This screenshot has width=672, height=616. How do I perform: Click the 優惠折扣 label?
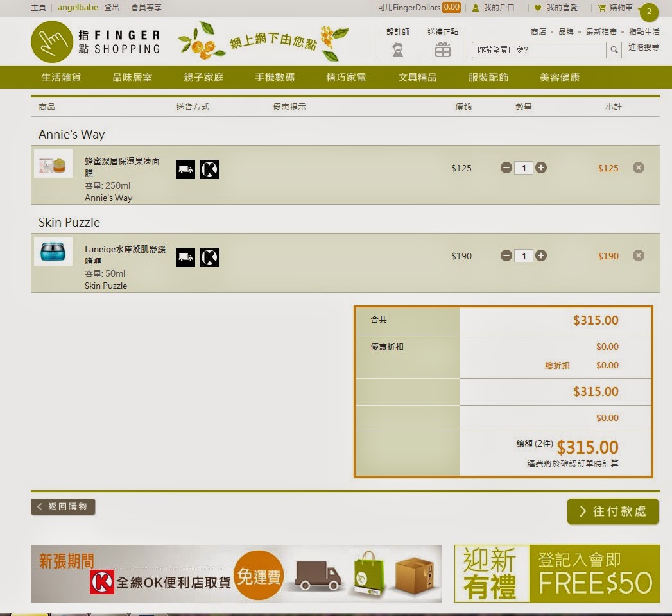click(386, 346)
